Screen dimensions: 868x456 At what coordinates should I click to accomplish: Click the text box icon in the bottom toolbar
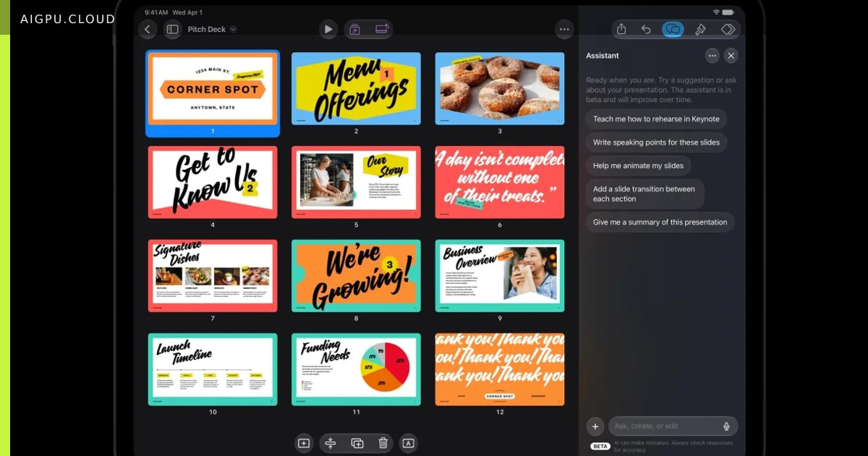click(409, 443)
